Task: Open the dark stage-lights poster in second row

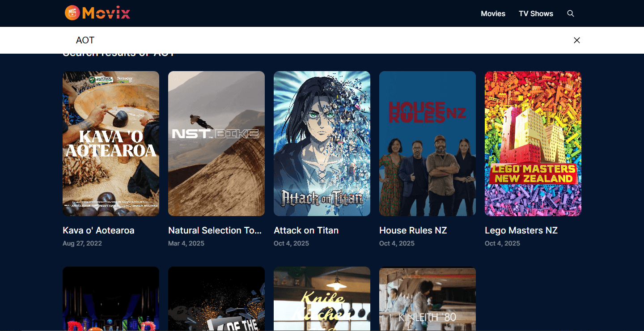Action: 111,299
